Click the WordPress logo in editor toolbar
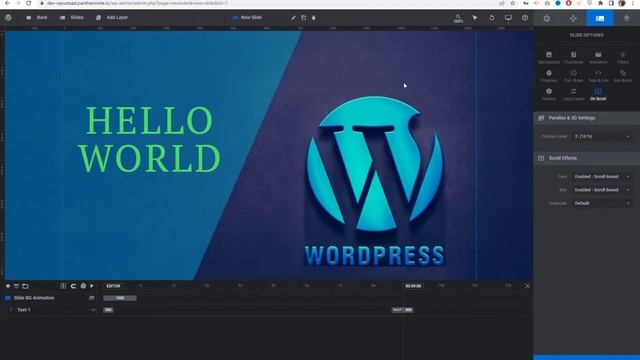This screenshot has width=640, height=360. click(x=8, y=18)
